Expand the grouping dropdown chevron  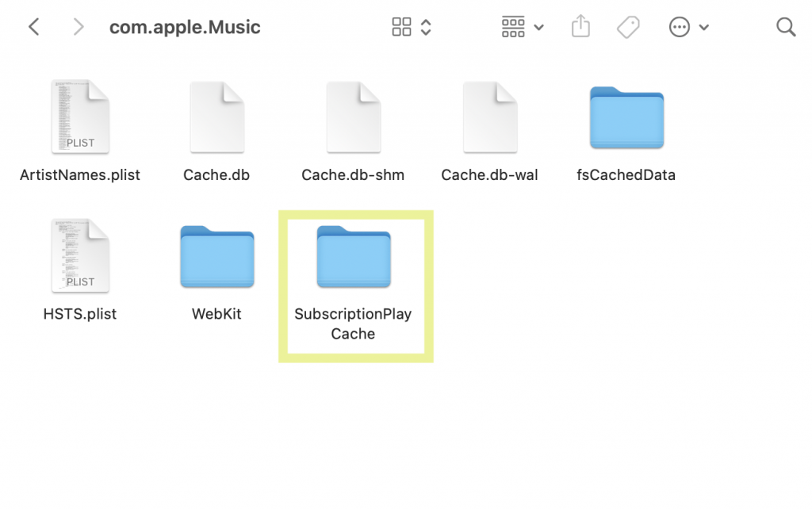click(538, 28)
